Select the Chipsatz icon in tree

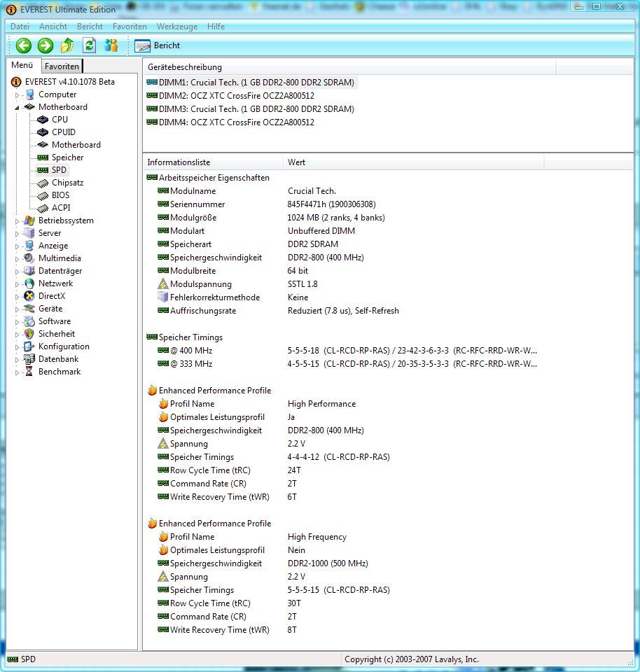point(43,183)
